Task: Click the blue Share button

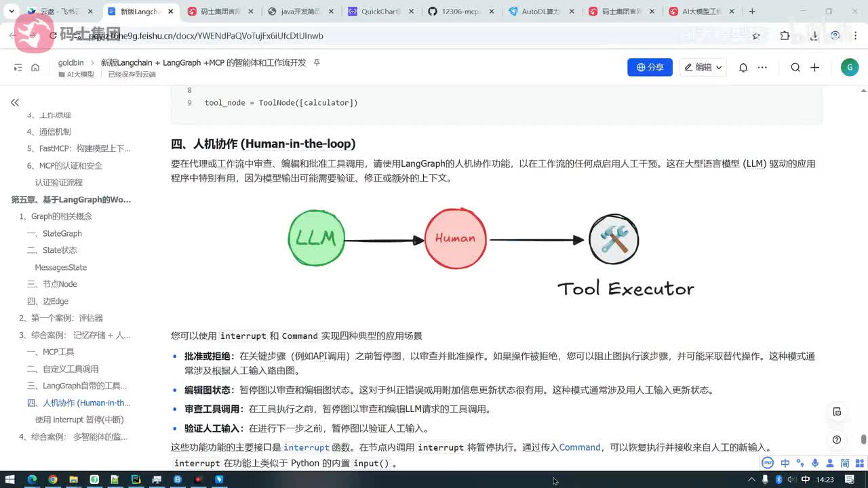Action: [650, 67]
